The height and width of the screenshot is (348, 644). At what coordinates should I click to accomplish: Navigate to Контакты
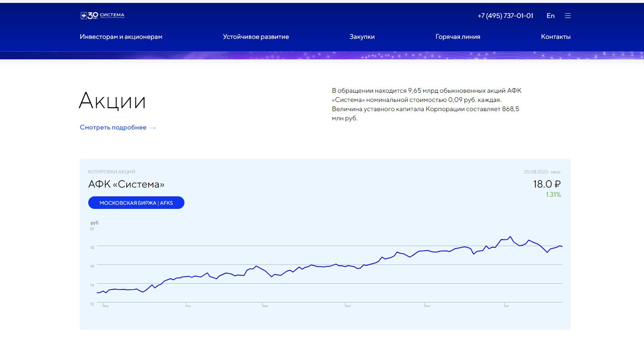tap(555, 37)
